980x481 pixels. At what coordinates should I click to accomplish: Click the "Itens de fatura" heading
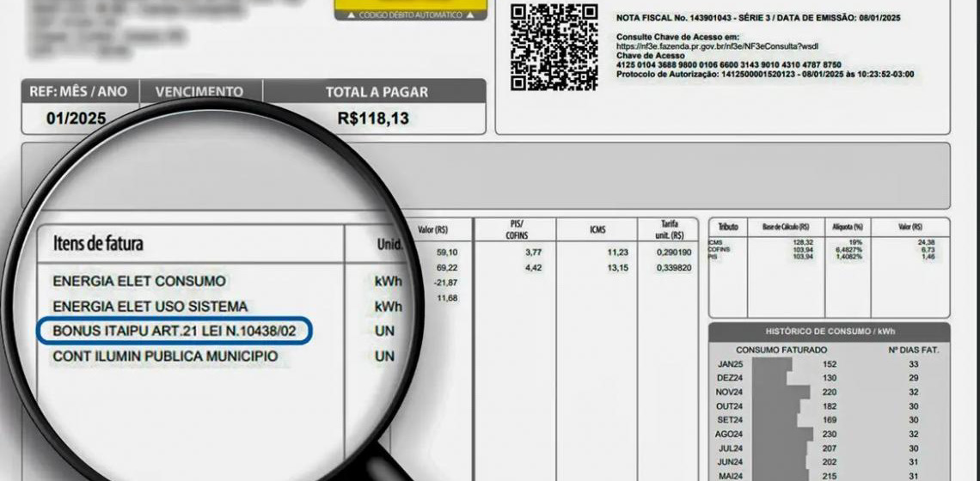coord(98,244)
